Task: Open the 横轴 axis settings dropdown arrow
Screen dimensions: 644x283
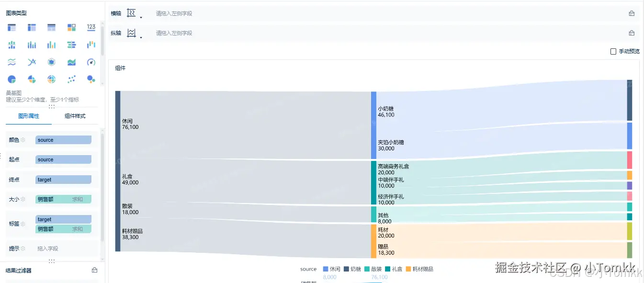Action: click(141, 18)
